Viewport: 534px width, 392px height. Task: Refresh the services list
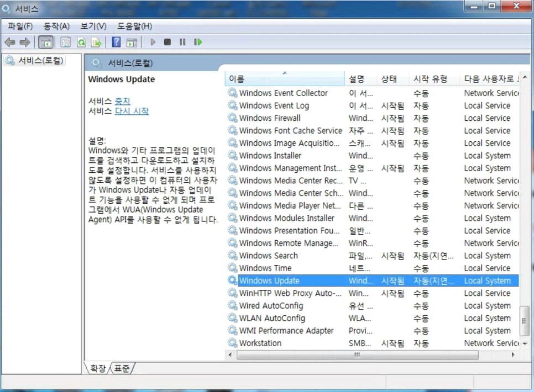point(81,42)
